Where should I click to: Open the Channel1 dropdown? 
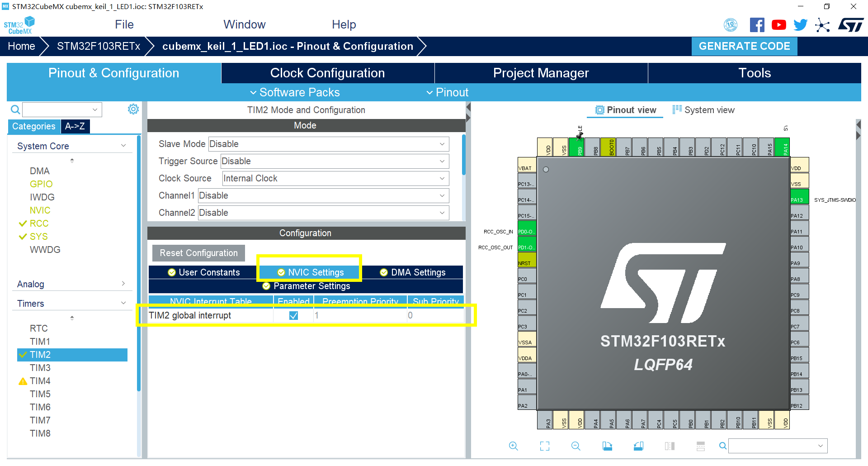click(x=323, y=195)
